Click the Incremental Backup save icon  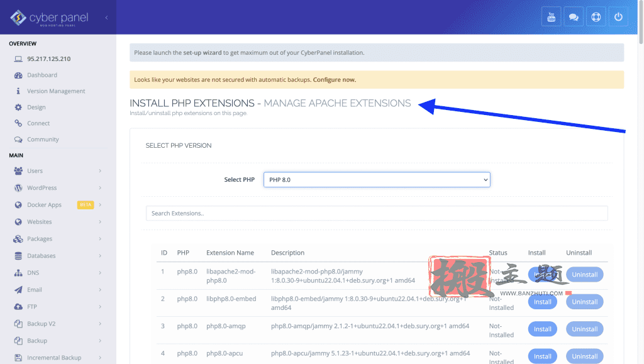tap(18, 358)
